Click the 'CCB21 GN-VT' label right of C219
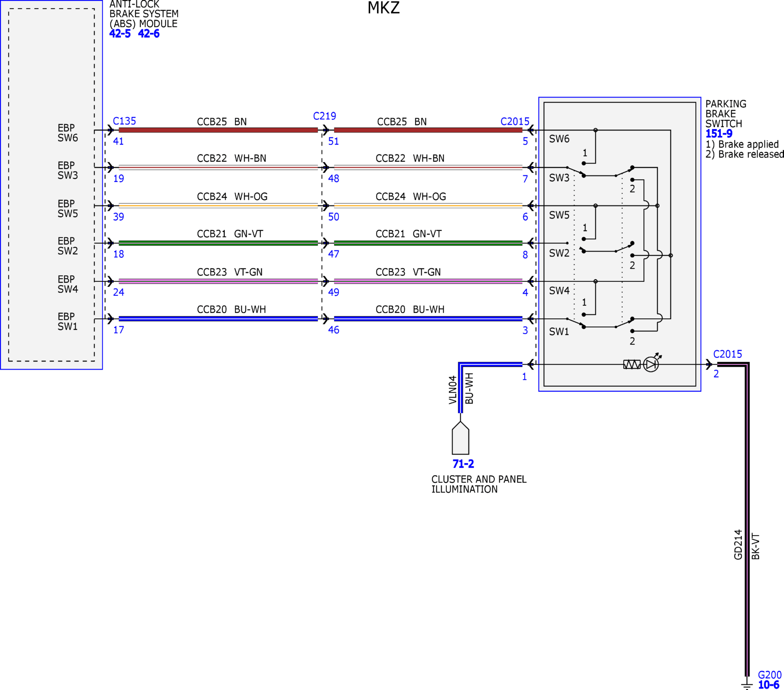Viewport: 784px width, 690px height. click(x=409, y=234)
